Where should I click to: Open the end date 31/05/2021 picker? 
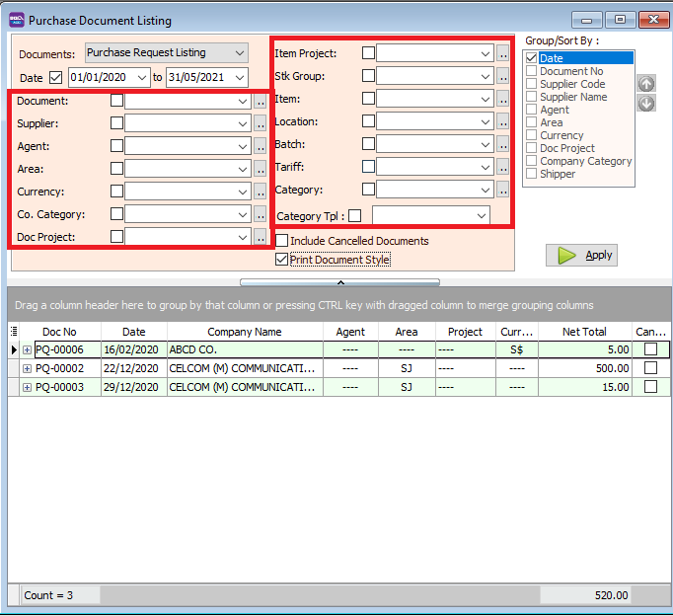(240, 78)
